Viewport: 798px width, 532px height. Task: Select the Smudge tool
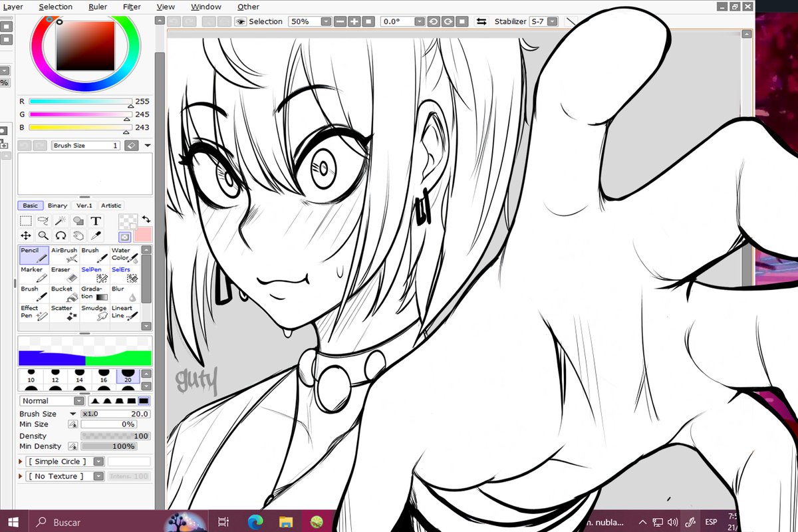click(x=94, y=313)
